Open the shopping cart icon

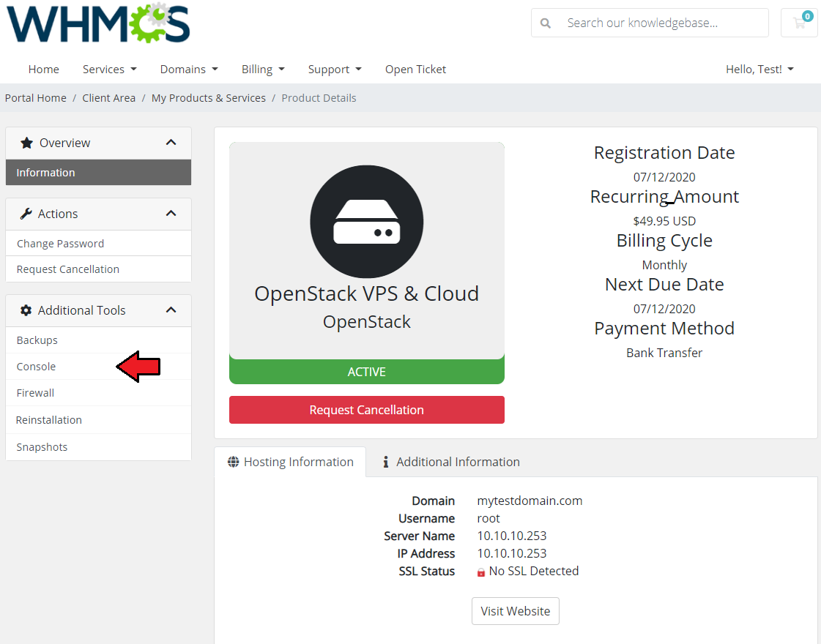[798, 23]
